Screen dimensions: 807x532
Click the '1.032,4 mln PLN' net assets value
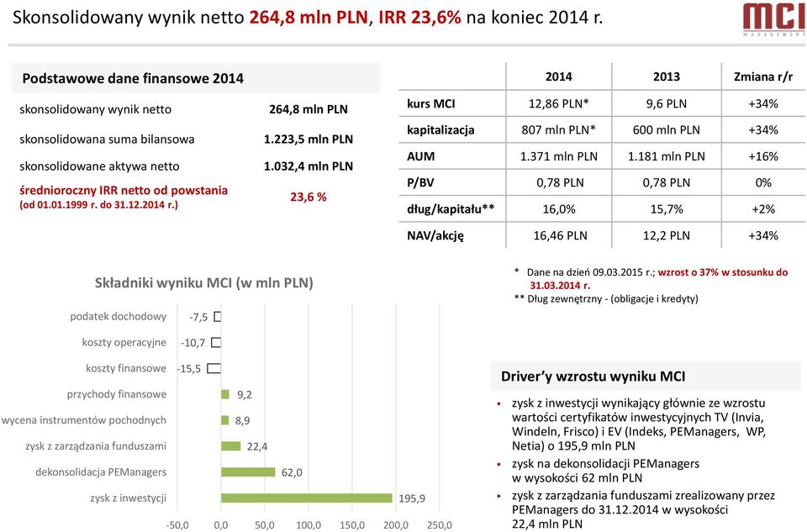tap(309, 166)
